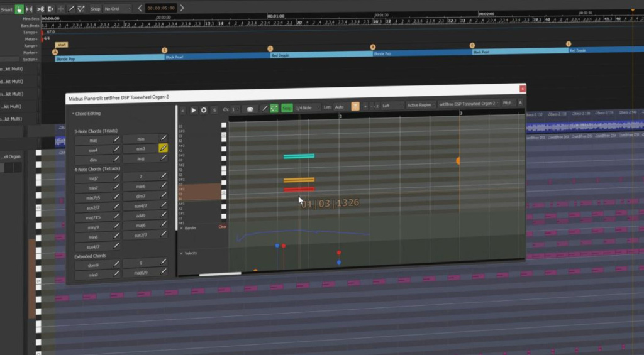Click the 00:00:05:00 nudge clock field
This screenshot has height=355, width=644.
pos(161,8)
